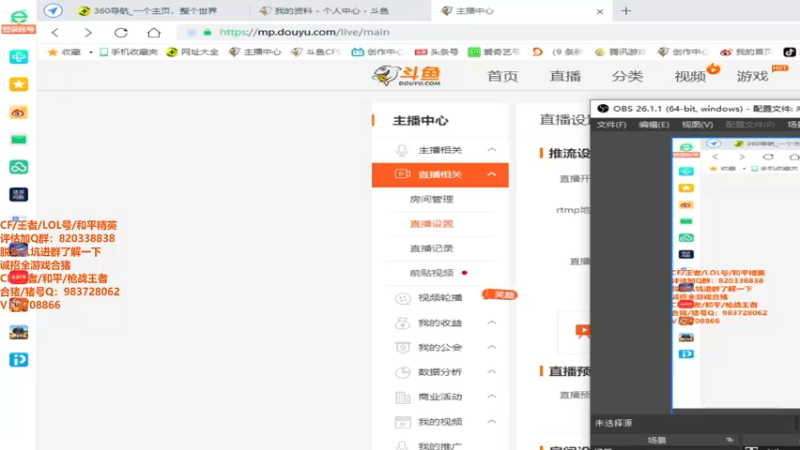
Task: Open the 头条号 bookmark
Action: tap(436, 52)
